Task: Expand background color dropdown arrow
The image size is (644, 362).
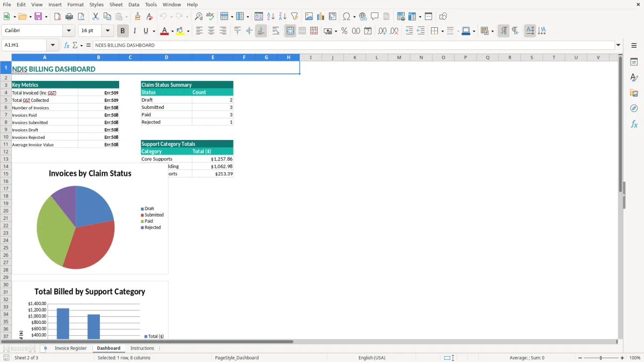Action: (x=188, y=31)
